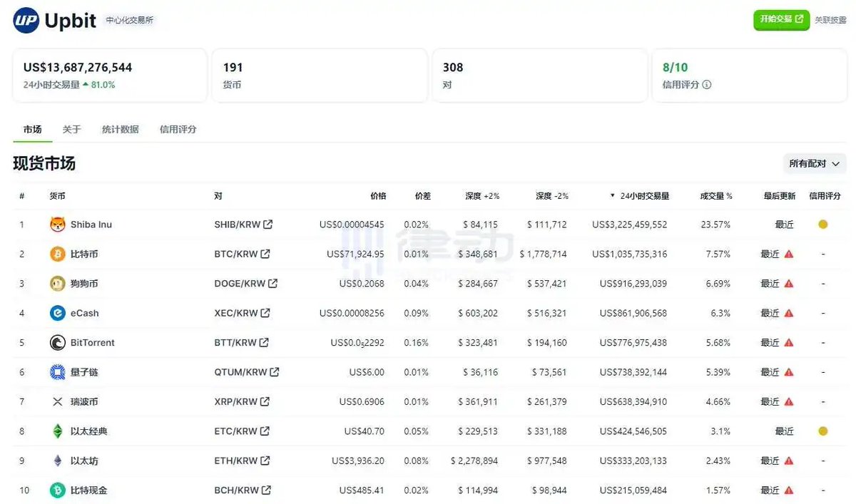Image resolution: width=856 pixels, height=504 pixels.
Task: Click the Qtum (量子链) coin icon
Action: (x=58, y=371)
